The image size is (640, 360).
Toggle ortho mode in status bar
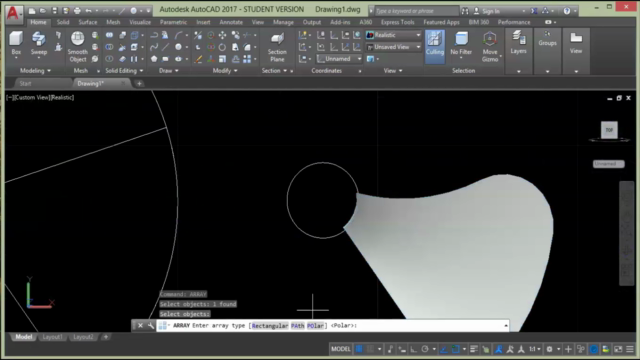click(x=413, y=349)
